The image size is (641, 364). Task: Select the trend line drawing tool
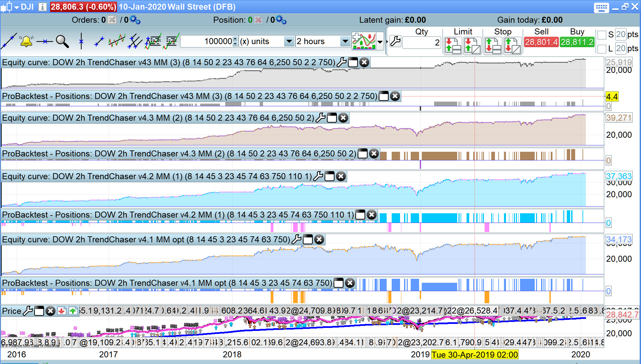pyautogui.click(x=9, y=41)
